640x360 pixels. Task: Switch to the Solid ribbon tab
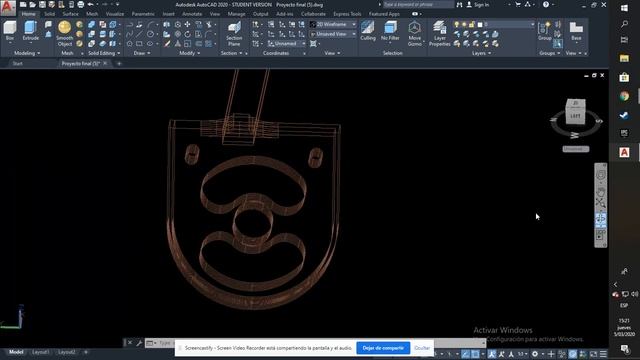49,14
